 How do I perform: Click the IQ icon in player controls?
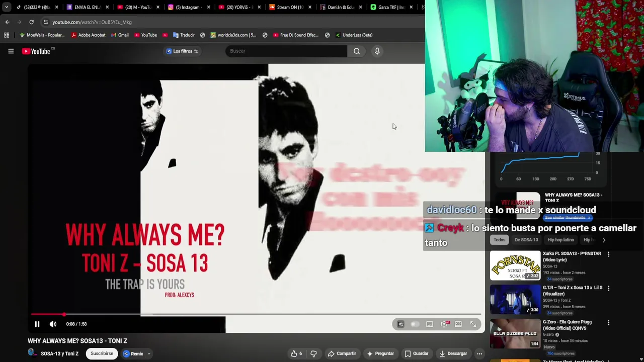[400, 324]
